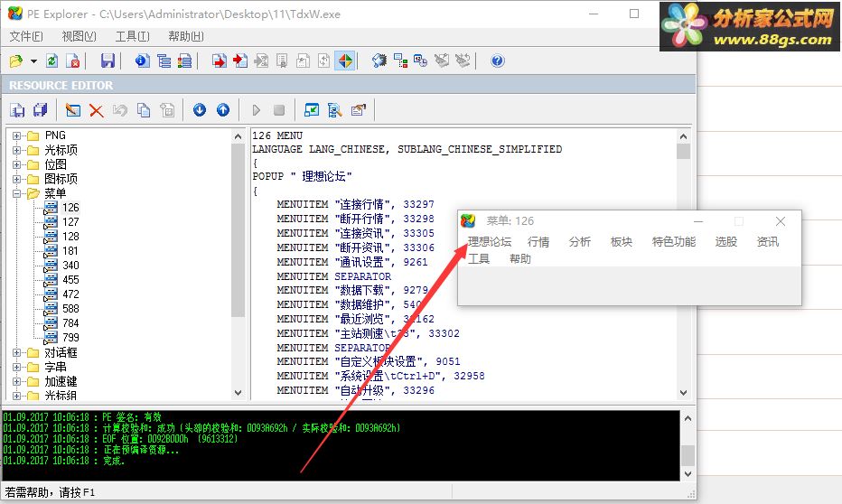Open 理想论坛 menu in the 菜单: 126 preview

tap(489, 241)
